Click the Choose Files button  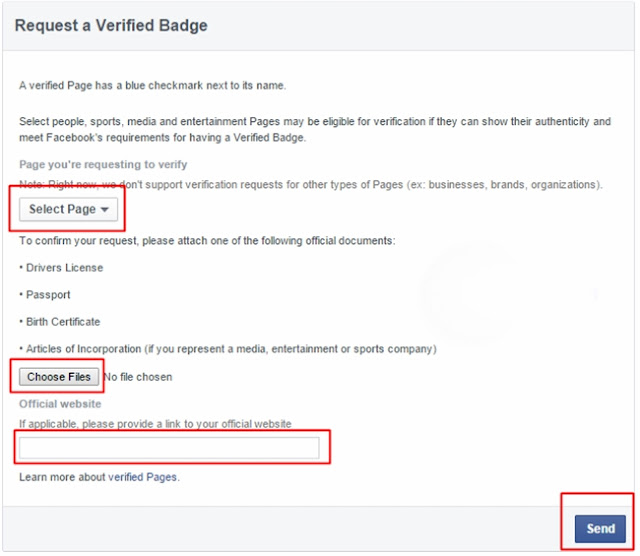59,377
